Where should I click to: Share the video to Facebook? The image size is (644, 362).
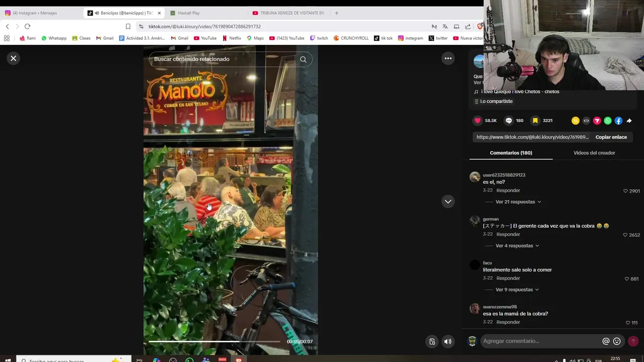pyautogui.click(x=618, y=121)
